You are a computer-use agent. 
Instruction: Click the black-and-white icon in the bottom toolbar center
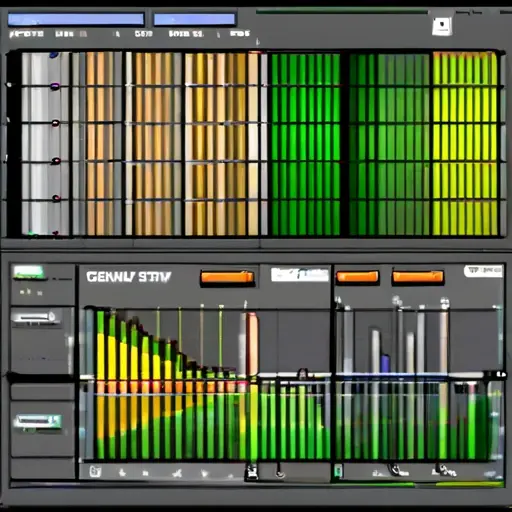click(251, 472)
